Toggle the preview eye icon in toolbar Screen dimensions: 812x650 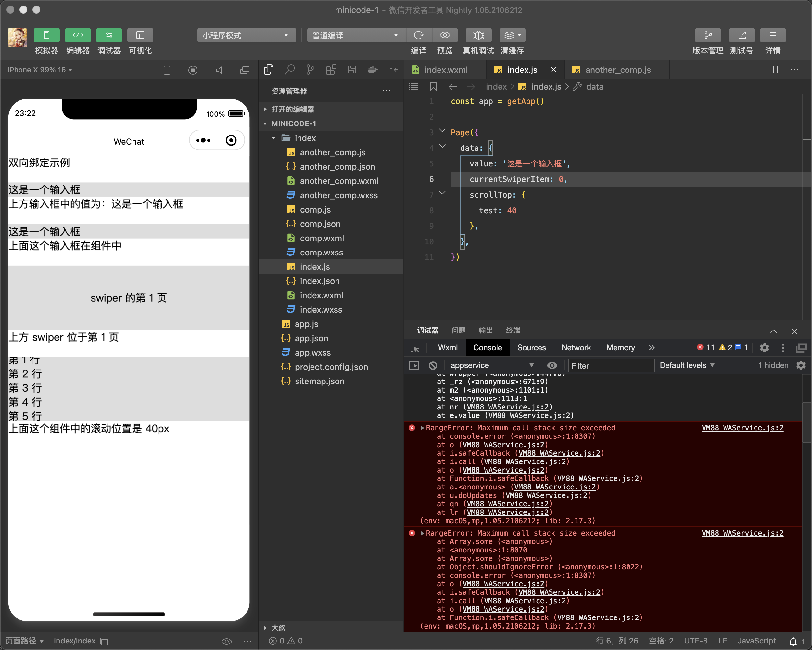tap(445, 35)
